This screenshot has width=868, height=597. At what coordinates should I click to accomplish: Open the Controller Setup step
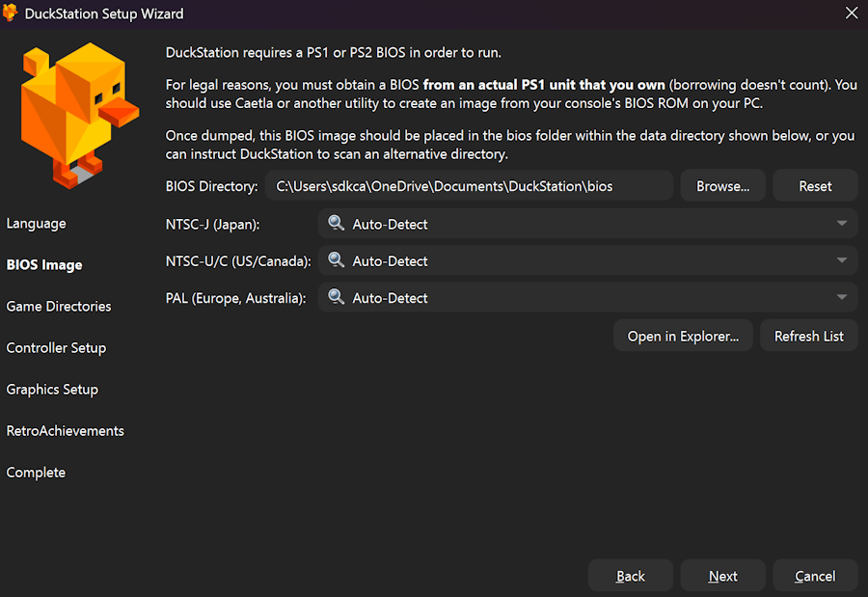click(x=56, y=348)
